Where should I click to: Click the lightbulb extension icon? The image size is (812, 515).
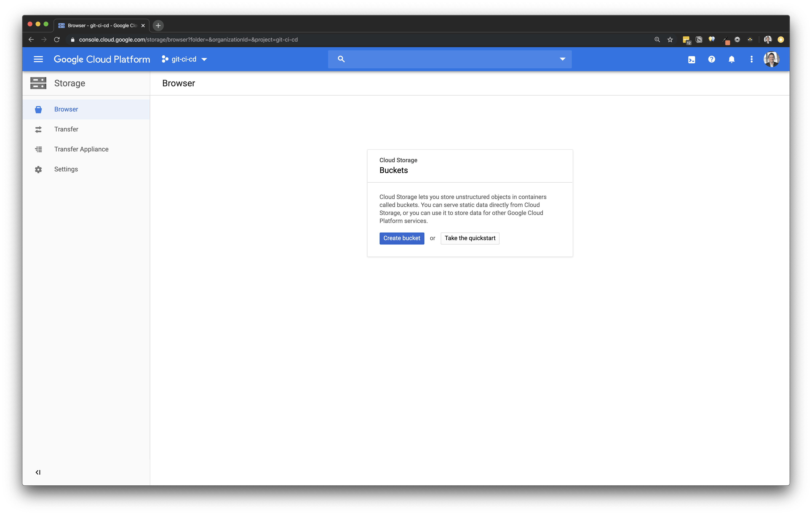(x=712, y=39)
